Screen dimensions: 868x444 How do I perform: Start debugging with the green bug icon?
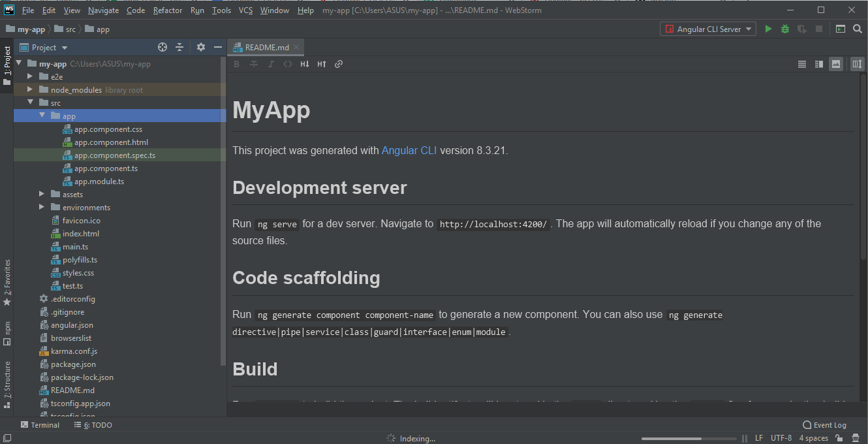pyautogui.click(x=785, y=29)
